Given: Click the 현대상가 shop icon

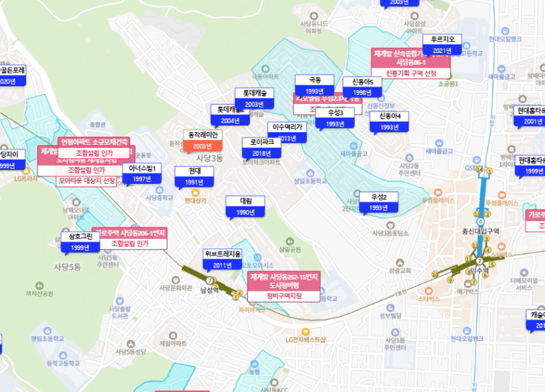Looking at the screenshot, I should pos(195,192).
